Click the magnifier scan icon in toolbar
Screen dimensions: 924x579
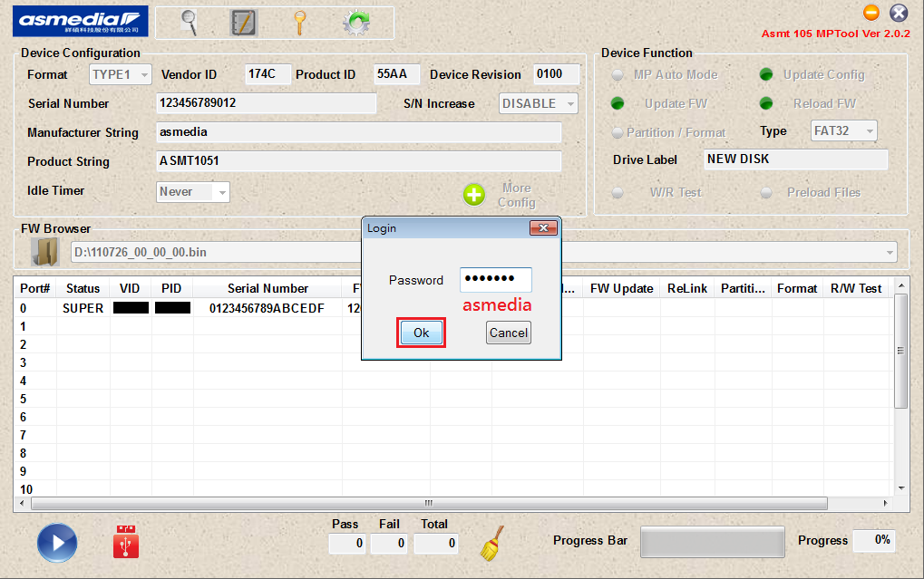point(189,23)
